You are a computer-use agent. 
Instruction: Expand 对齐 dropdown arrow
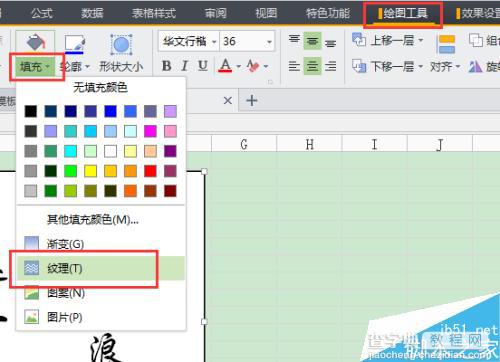458,67
